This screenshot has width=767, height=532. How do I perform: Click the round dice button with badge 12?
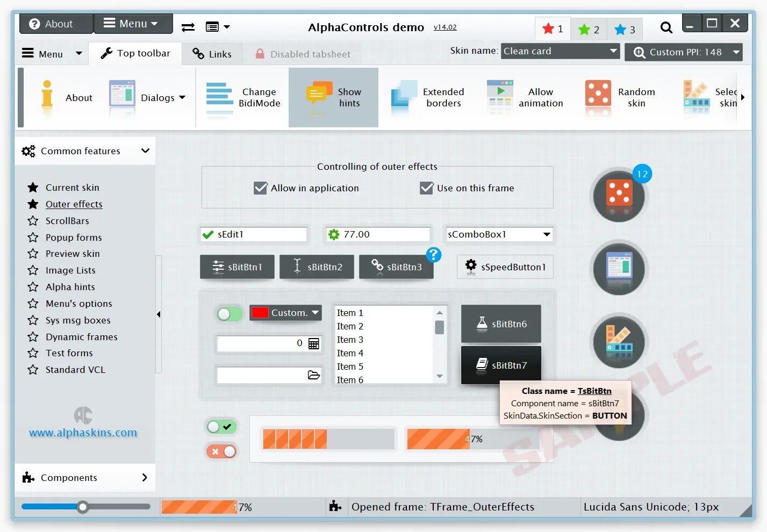pyautogui.click(x=619, y=195)
